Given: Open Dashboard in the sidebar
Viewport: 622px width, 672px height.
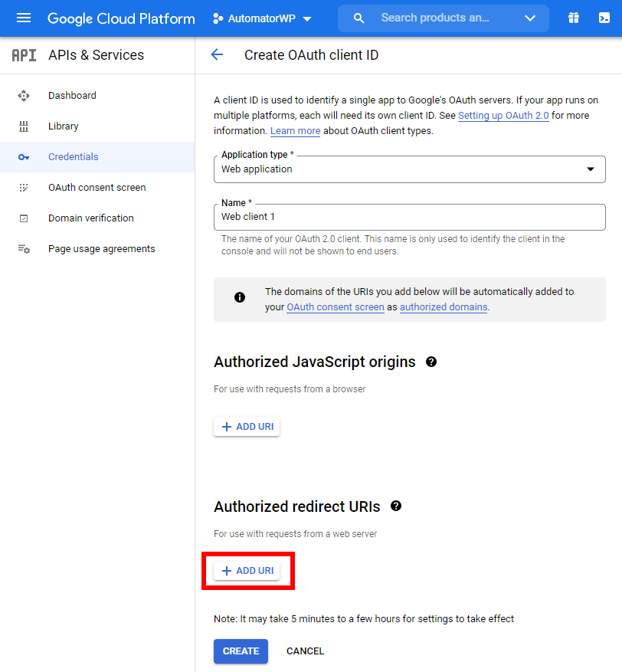Looking at the screenshot, I should pos(97,96).
